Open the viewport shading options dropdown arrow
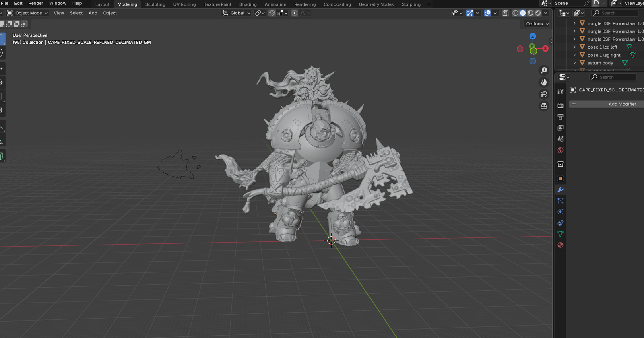Image resolution: width=644 pixels, height=338 pixels. point(546,13)
